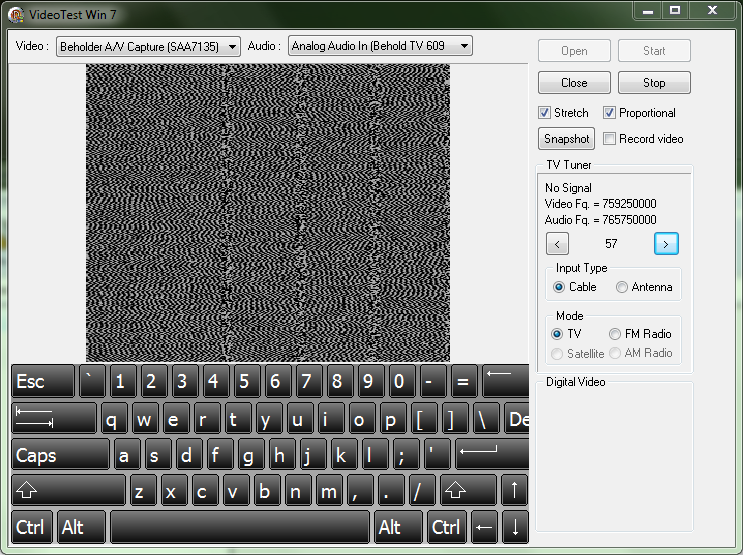The image size is (743, 555).
Task: Click the Snapshot button
Action: click(x=566, y=139)
